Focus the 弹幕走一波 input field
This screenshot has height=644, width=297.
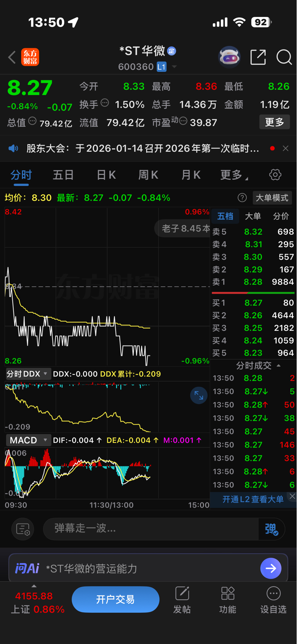tap(151, 529)
